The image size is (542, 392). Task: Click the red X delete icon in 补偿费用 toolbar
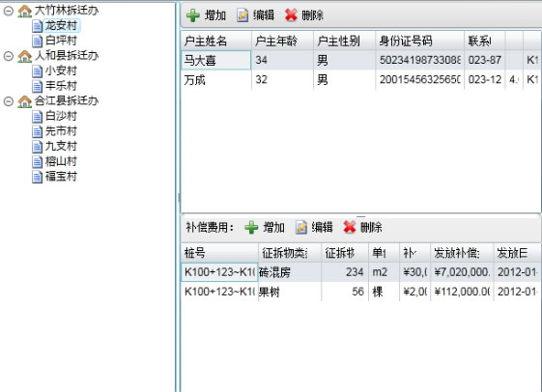coord(350,227)
